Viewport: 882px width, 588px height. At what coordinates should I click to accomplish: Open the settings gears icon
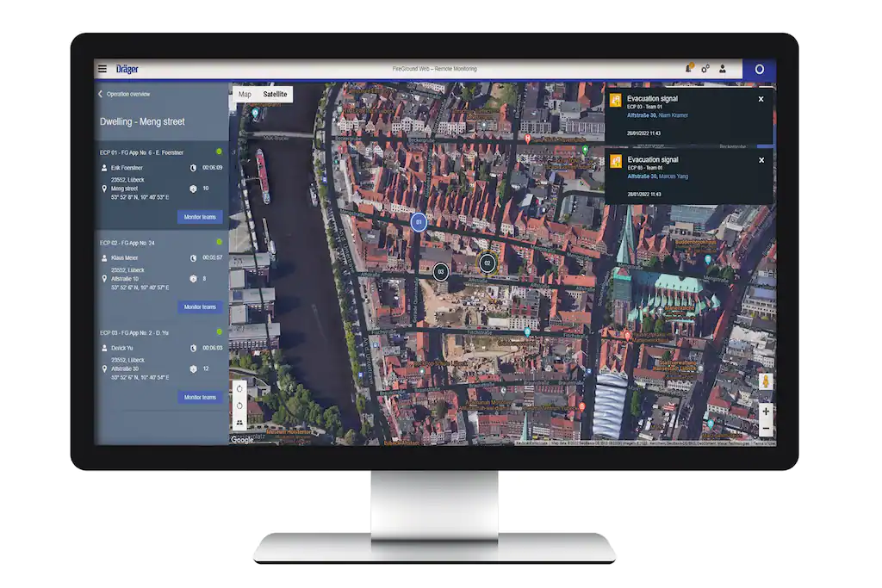pyautogui.click(x=705, y=69)
